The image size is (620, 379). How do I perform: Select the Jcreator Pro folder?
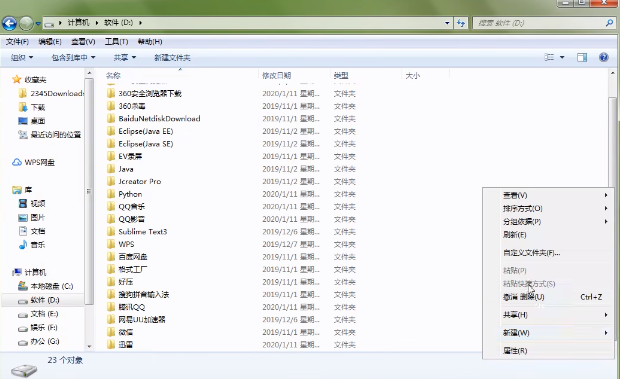(x=134, y=181)
